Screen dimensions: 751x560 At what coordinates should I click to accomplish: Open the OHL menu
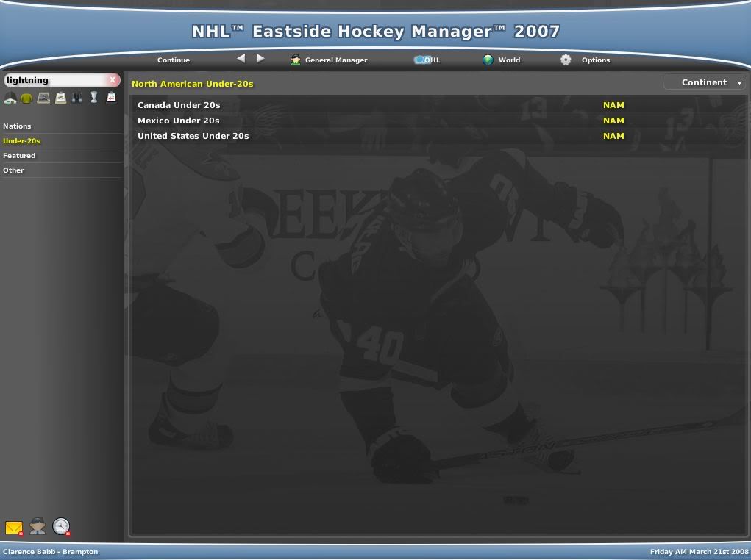[432, 60]
